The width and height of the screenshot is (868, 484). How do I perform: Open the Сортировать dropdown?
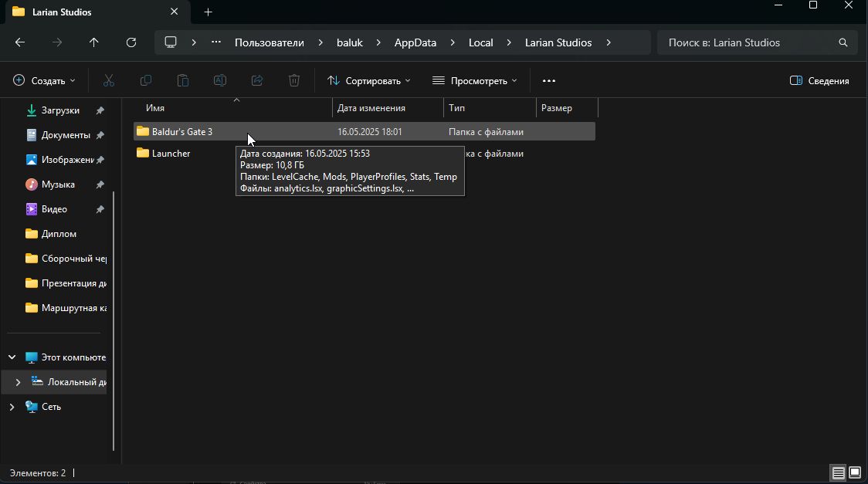tap(368, 81)
